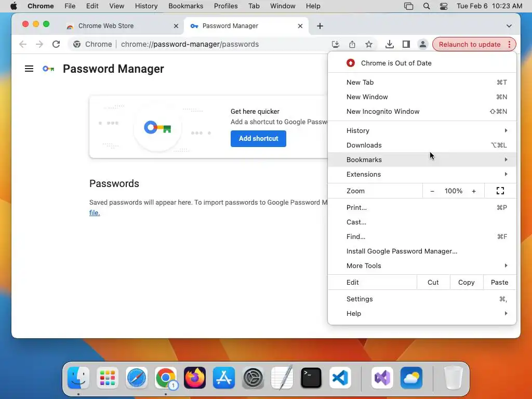Open Finder from the Dock
Screen dimensions: 532x399
pyautogui.click(x=78, y=378)
